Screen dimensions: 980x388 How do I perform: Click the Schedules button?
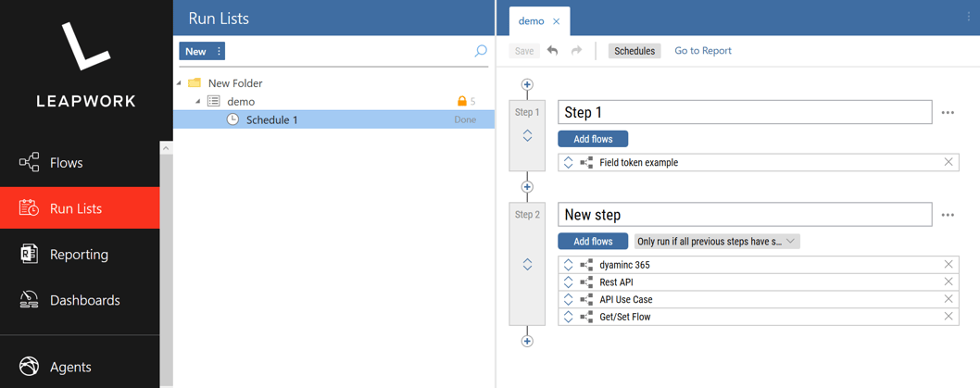point(634,51)
